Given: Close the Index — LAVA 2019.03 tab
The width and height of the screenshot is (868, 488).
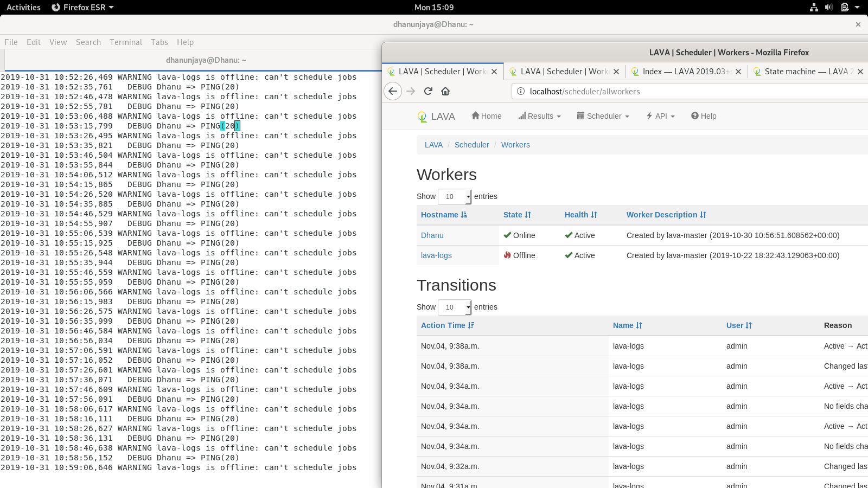Looking at the screenshot, I should [x=738, y=72].
